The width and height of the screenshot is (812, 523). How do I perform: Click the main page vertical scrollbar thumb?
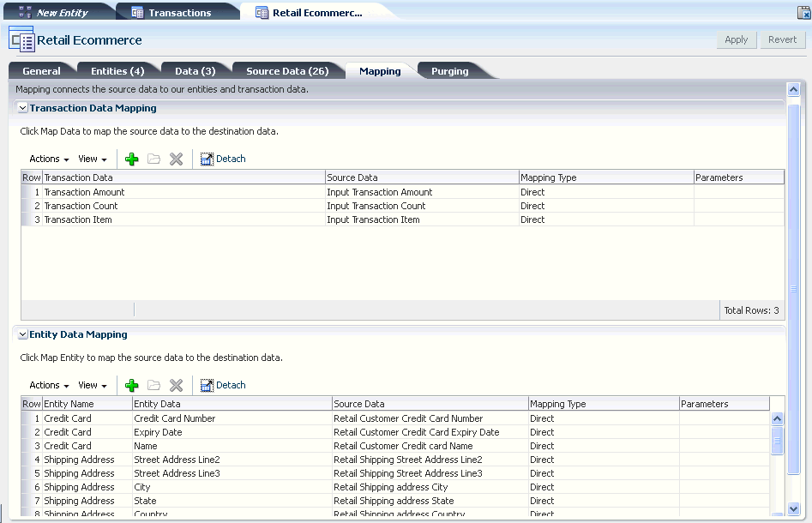(x=793, y=289)
